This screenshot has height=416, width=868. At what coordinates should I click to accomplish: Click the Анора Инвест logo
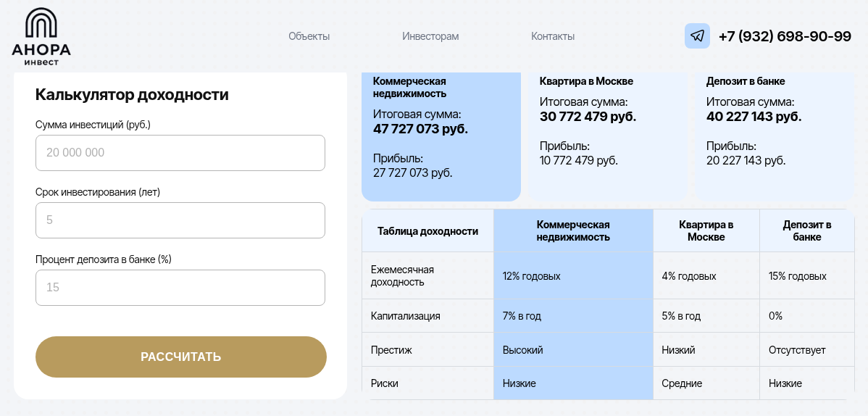click(41, 36)
